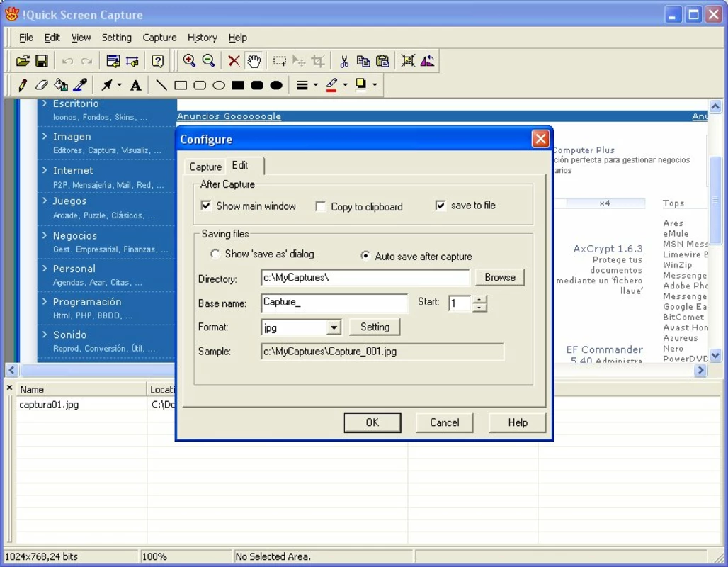728x567 pixels.
Task: Open the History menu
Action: [203, 38]
